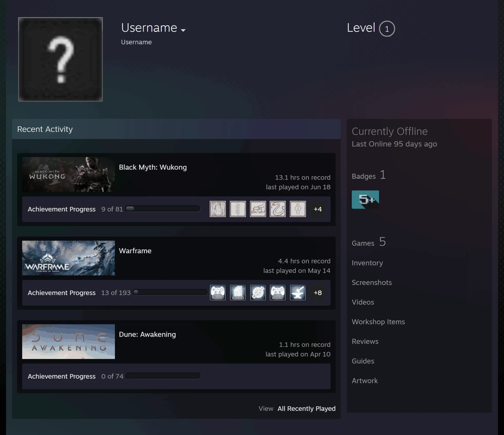The image size is (504, 435).
Task: Select Warframe's anvil achievement icon
Action: pyautogui.click(x=298, y=292)
